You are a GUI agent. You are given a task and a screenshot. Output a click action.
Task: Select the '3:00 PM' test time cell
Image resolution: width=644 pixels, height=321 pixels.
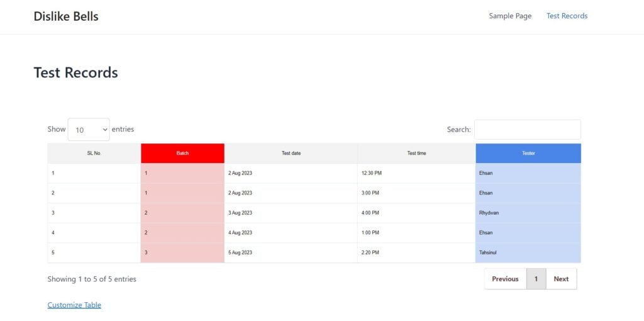click(416, 193)
